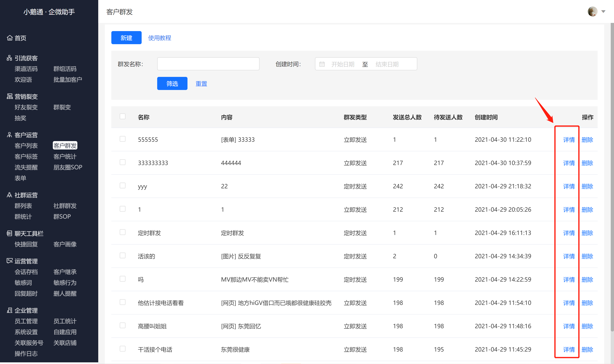Open the 结束日期 end date picker
This screenshot has height=364, width=614.
click(x=387, y=64)
